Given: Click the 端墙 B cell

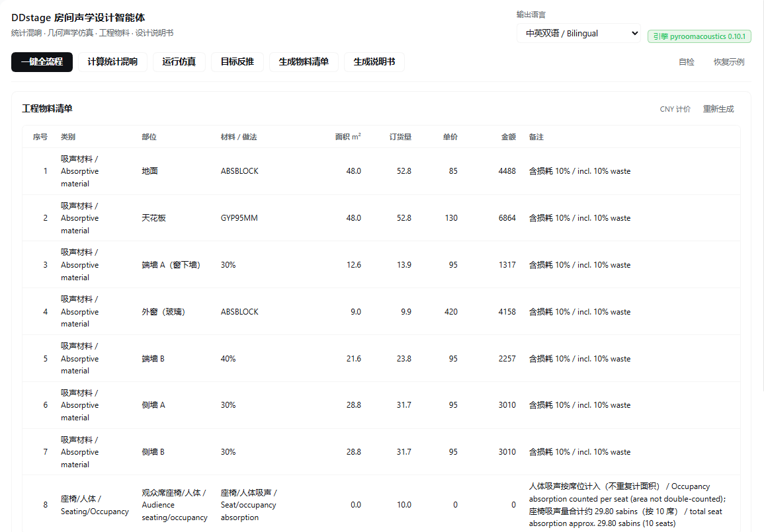Looking at the screenshot, I should click(x=153, y=359).
